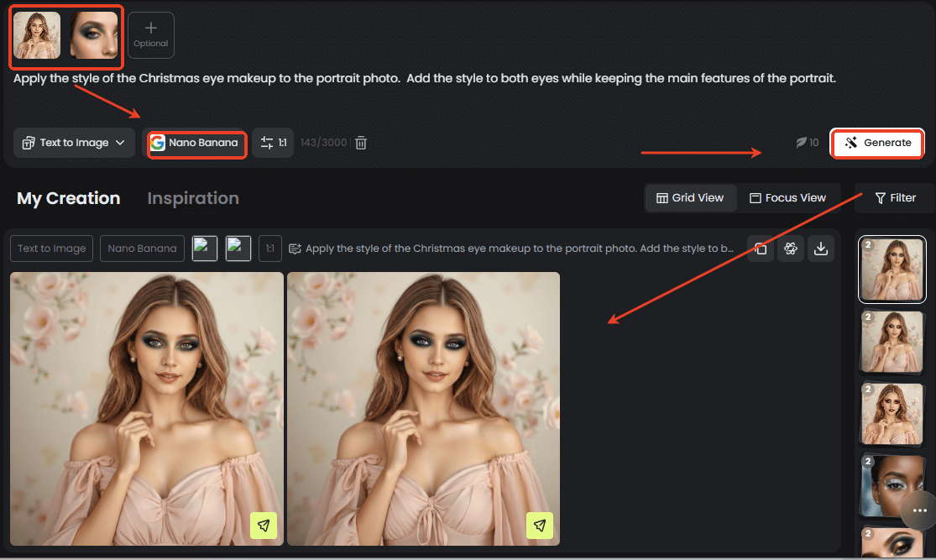The width and height of the screenshot is (936, 560).
Task: Click the send icon on the second generated image
Action: click(x=540, y=526)
